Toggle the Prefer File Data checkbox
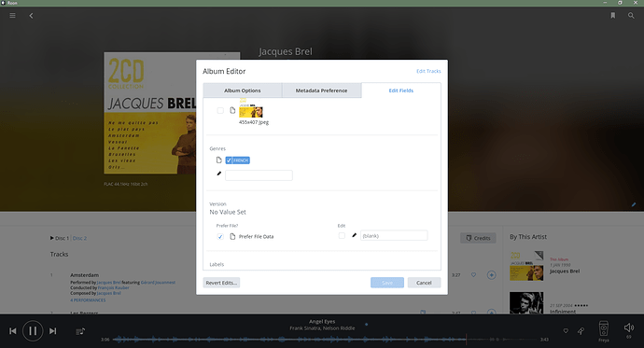The image size is (644, 348). point(220,236)
